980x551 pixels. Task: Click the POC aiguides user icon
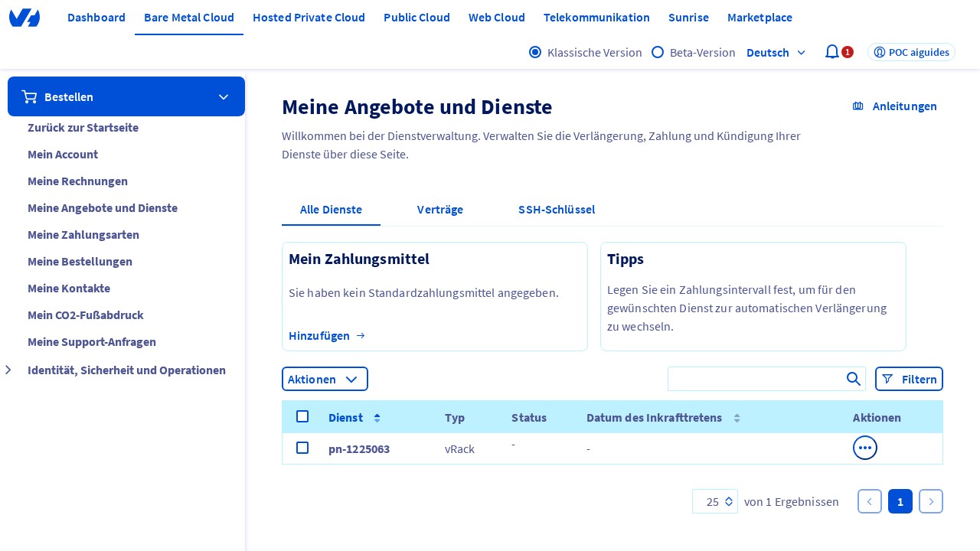pyautogui.click(x=880, y=52)
